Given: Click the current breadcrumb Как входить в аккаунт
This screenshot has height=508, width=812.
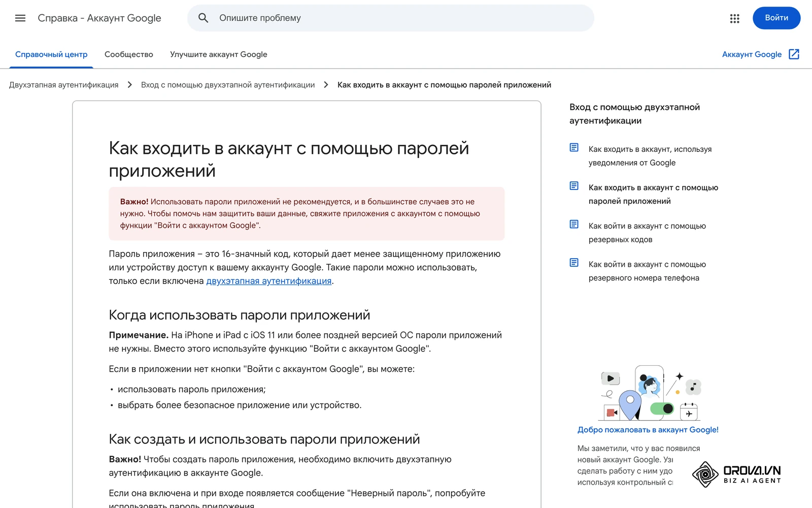Looking at the screenshot, I should tap(444, 85).
